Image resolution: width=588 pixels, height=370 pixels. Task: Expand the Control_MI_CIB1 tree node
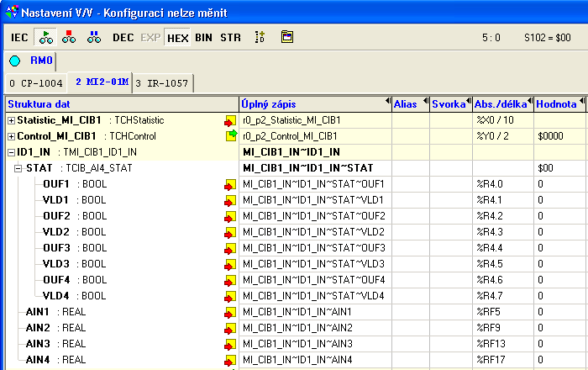pyautogui.click(x=11, y=136)
